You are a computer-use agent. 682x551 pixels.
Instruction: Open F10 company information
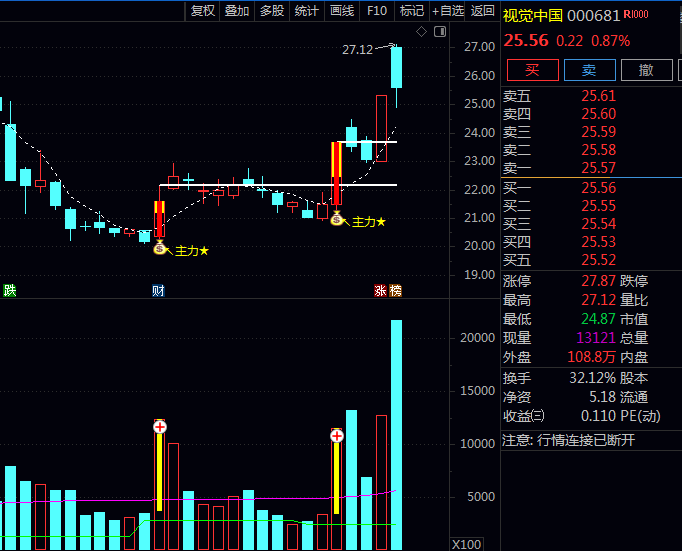(x=377, y=10)
